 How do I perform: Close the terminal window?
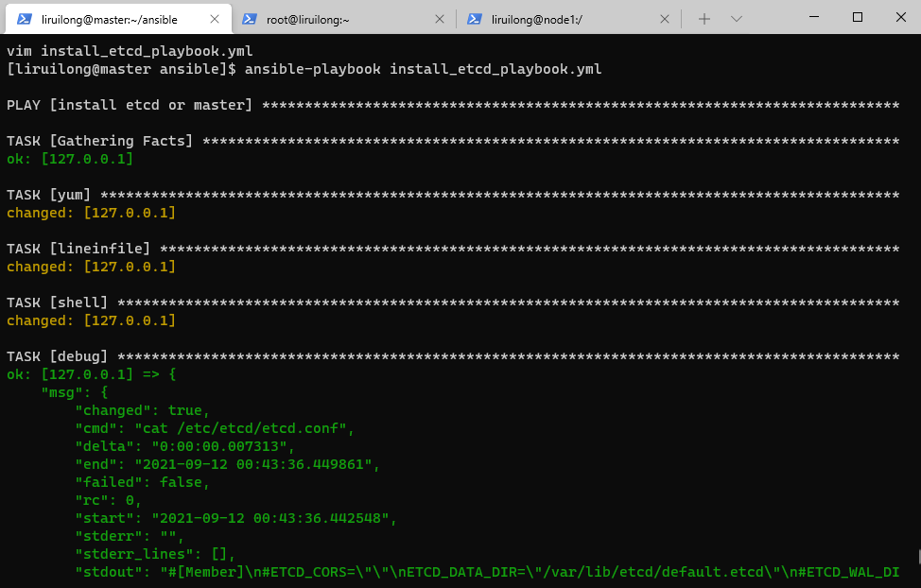point(900,17)
